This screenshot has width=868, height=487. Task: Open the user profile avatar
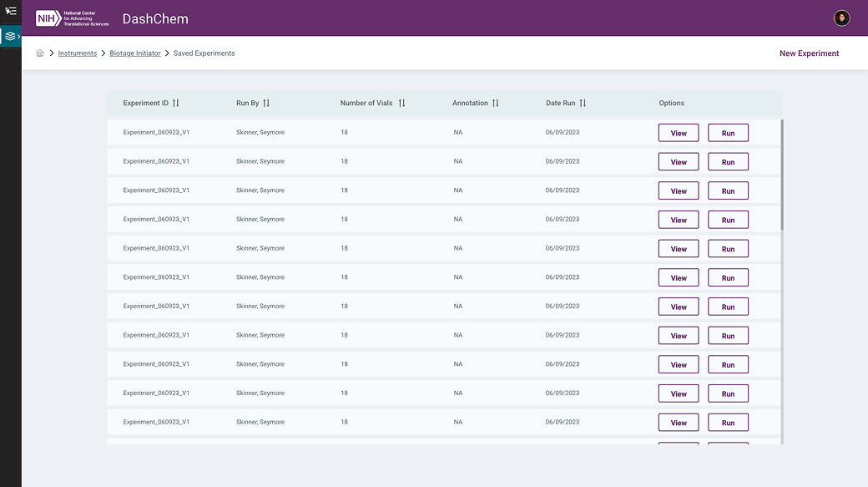841,18
